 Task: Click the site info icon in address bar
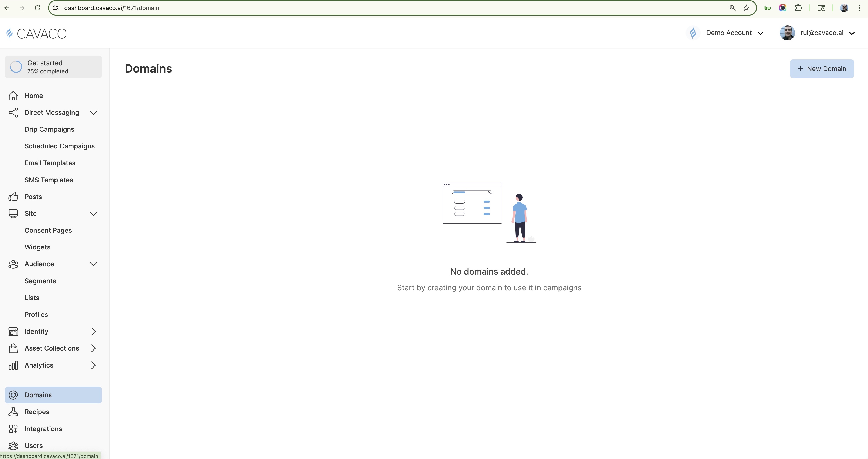click(56, 8)
